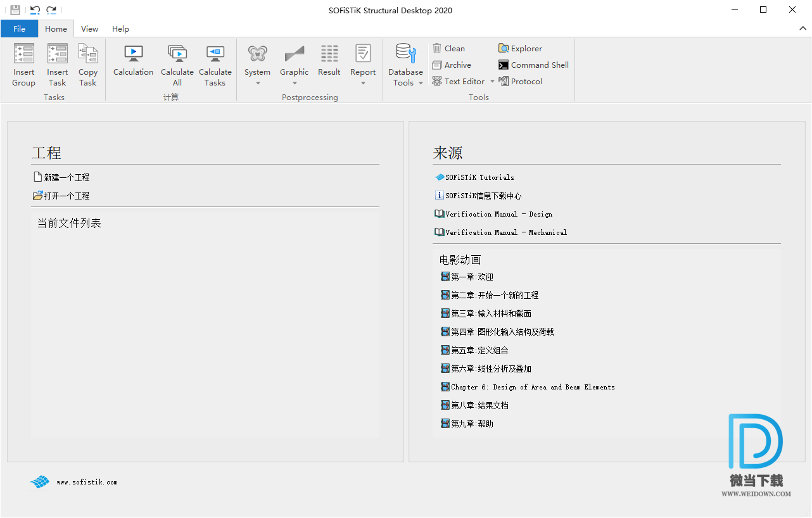Viewport: 812px width, 518px height.
Task: Expand the Report dropdown arrow
Action: point(363,83)
